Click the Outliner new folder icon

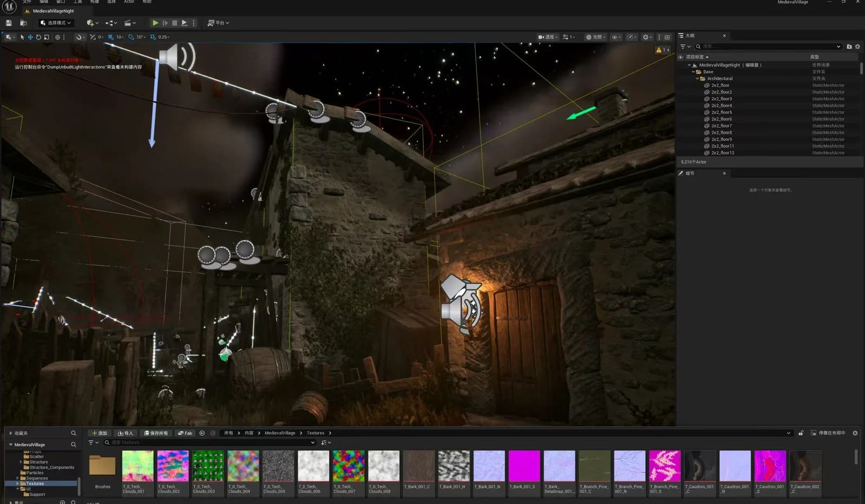(849, 46)
